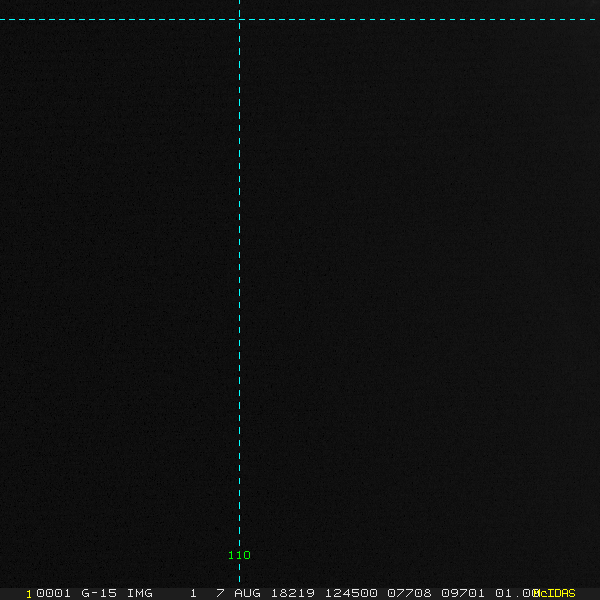
Task: Click the 124500 time value
Action: (351, 593)
